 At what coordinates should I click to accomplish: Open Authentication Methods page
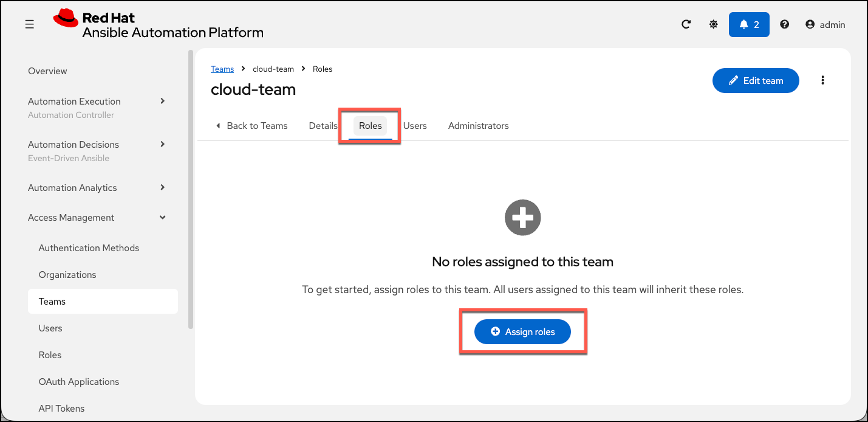(x=89, y=248)
